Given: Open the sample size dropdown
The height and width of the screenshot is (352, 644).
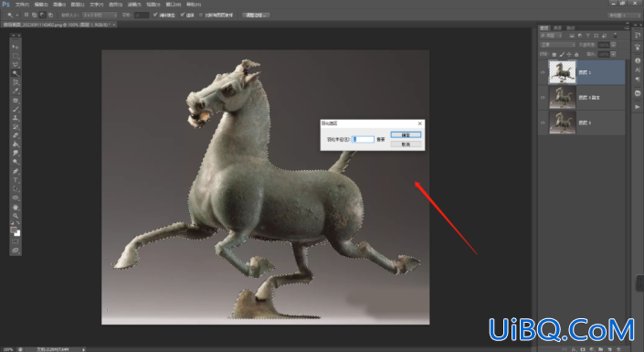Looking at the screenshot, I should [100, 15].
